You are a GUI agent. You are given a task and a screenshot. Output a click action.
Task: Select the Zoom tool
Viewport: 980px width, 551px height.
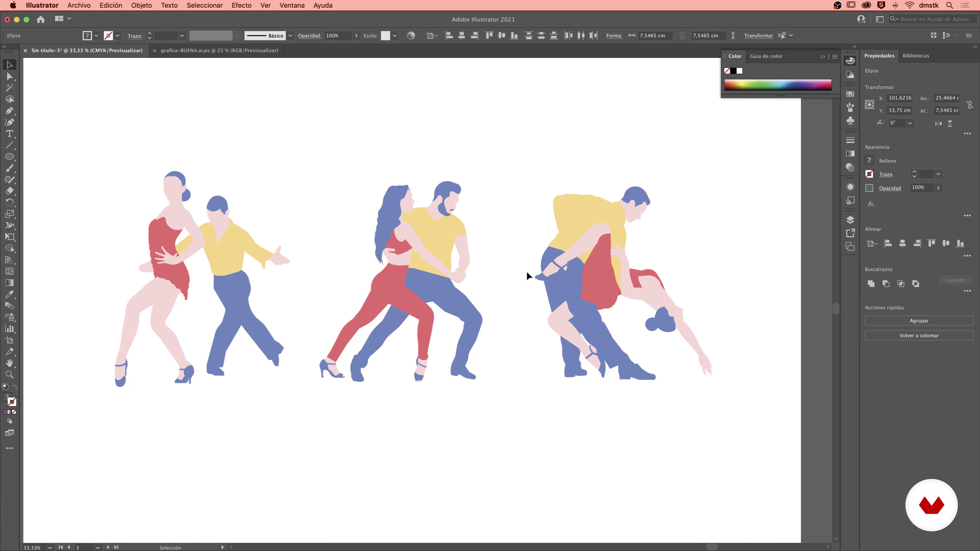9,374
